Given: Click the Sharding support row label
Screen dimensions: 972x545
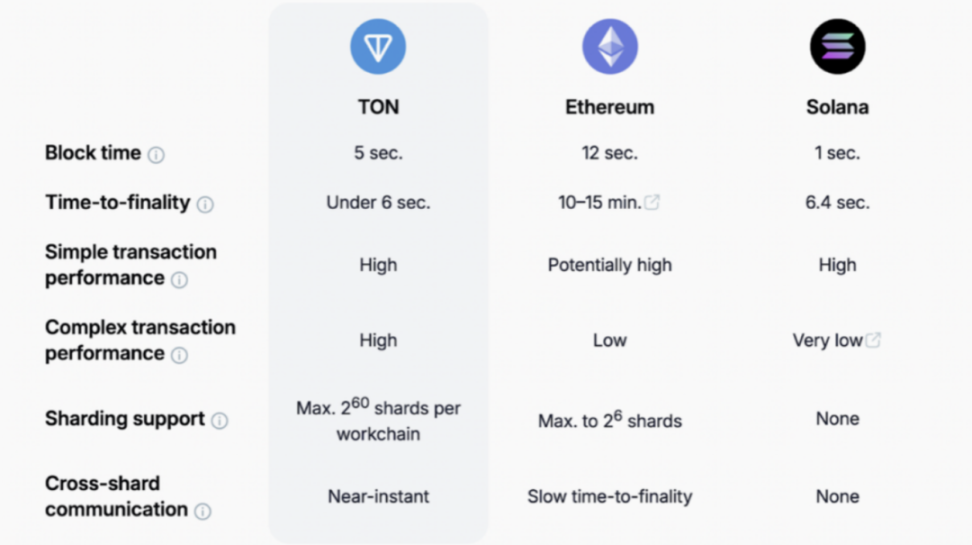Looking at the screenshot, I should tap(125, 419).
